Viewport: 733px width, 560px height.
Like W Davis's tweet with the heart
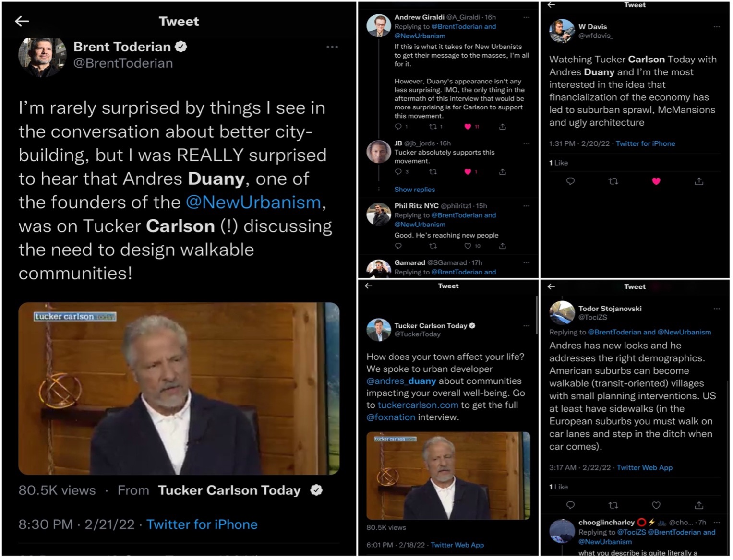point(656,181)
